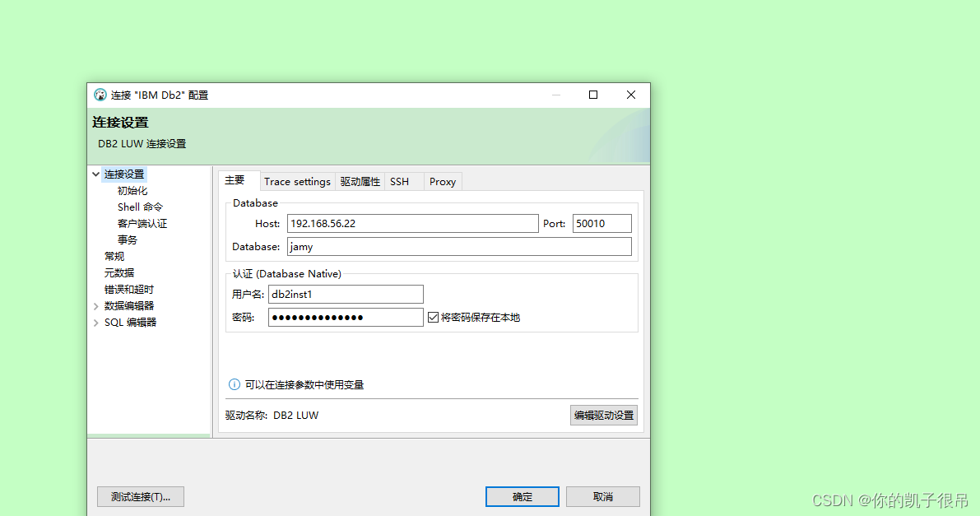Viewport: 980px width, 516px height.
Task: Collapse the 连接设置 tree node
Action: click(95, 174)
